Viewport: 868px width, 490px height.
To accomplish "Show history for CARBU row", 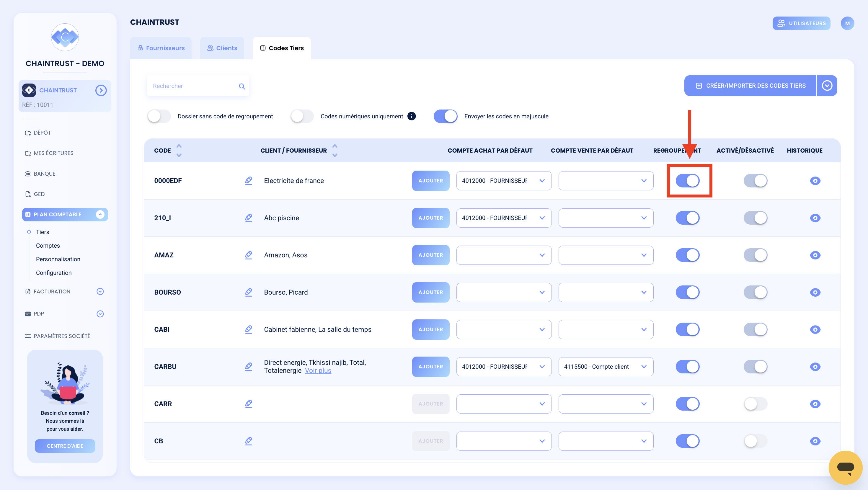I will 815,367.
